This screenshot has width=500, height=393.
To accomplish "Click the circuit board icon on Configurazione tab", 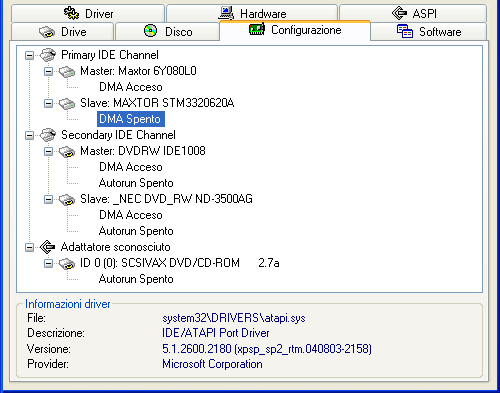I will coord(257,29).
